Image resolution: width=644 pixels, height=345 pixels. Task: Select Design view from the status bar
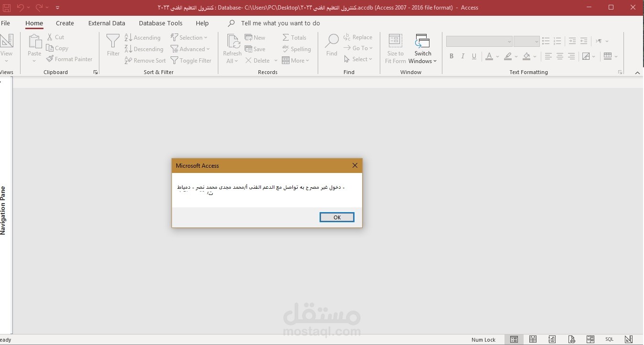tap(628, 339)
